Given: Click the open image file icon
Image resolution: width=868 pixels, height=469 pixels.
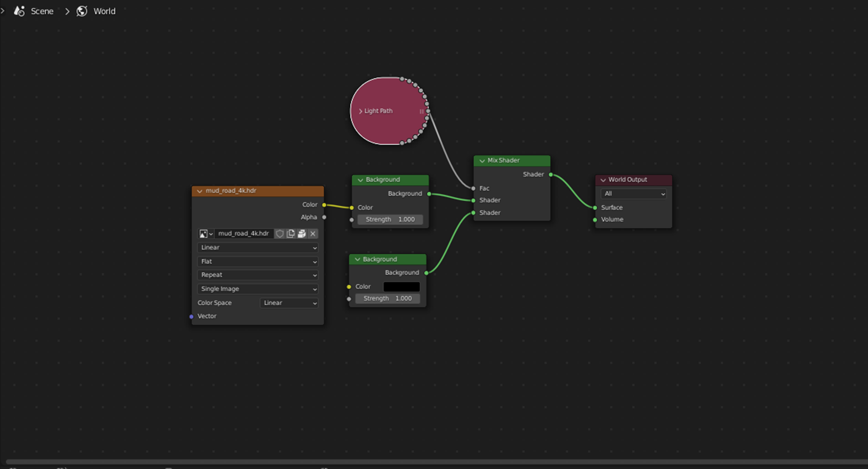Looking at the screenshot, I should (x=302, y=234).
